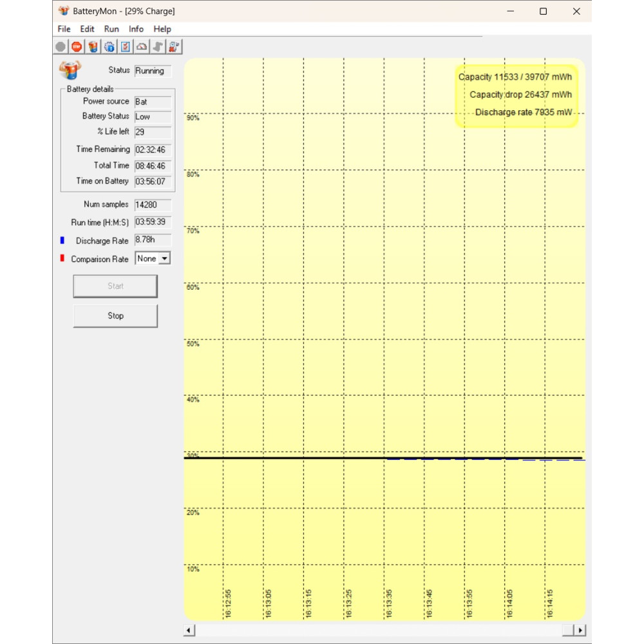Click the gray start circle toolbar icon
This screenshot has height=644, width=644.
61,46
